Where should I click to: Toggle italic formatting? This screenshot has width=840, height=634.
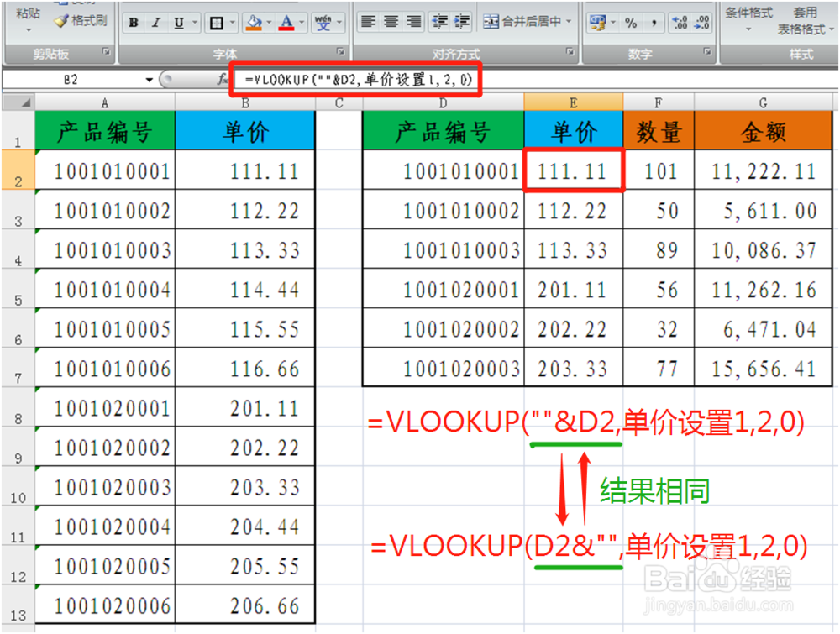(x=155, y=22)
